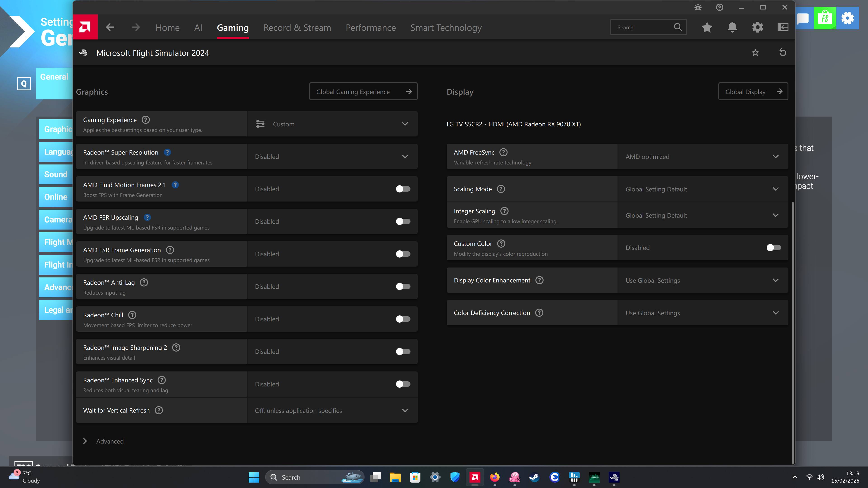Click the bug report icon in title bar
Image resolution: width=868 pixels, height=488 pixels.
pyautogui.click(x=698, y=7)
